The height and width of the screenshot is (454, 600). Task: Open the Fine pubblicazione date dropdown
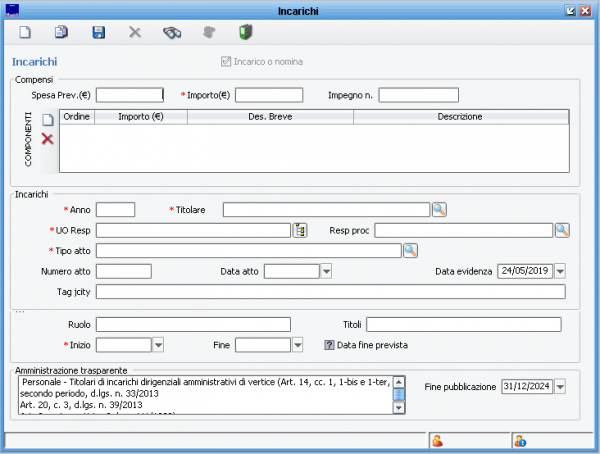coord(560,386)
